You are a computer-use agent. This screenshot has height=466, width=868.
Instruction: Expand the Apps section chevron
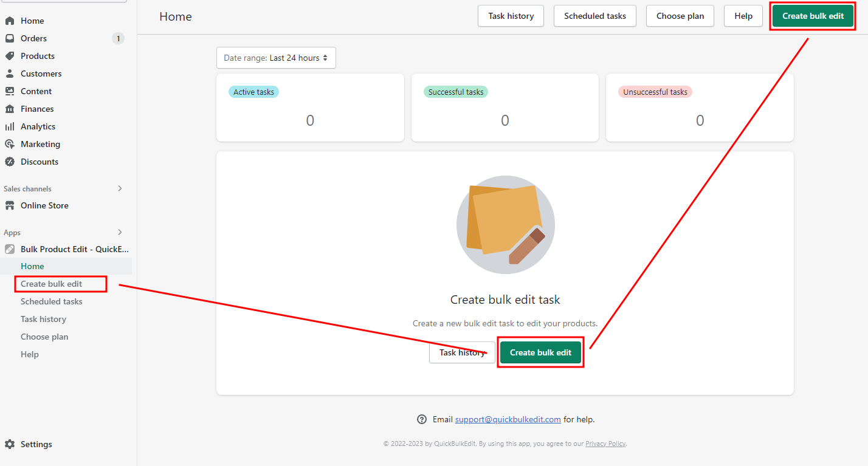coord(120,232)
